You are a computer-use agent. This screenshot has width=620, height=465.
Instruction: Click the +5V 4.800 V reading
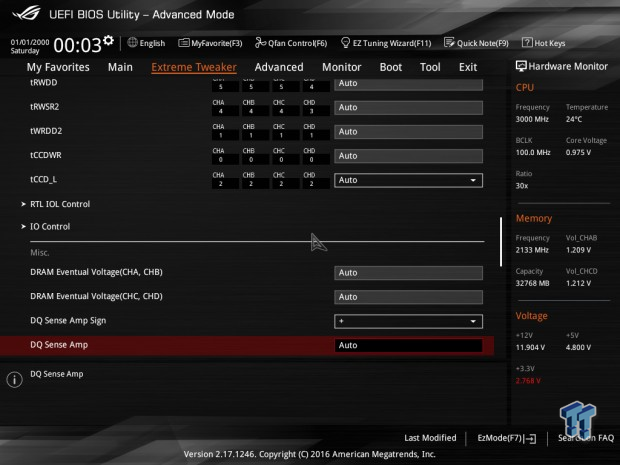(578, 347)
